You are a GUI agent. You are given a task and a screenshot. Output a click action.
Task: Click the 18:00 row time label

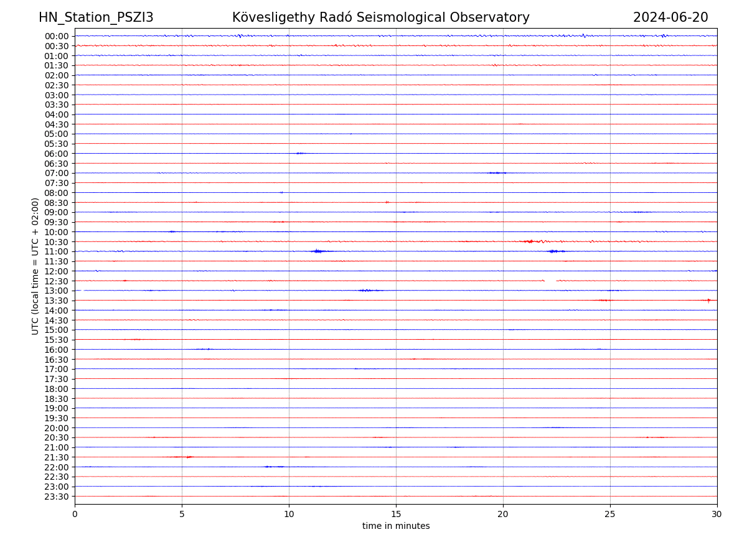click(57, 389)
